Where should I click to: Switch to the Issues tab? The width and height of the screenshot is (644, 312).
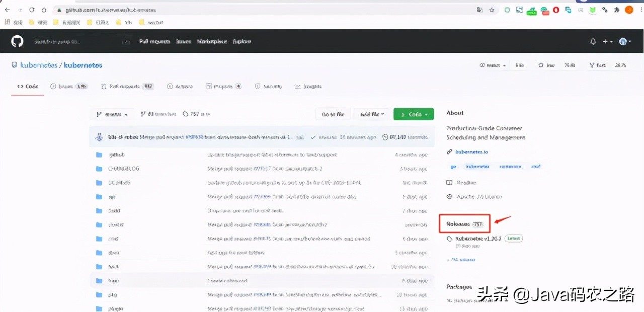tap(68, 87)
